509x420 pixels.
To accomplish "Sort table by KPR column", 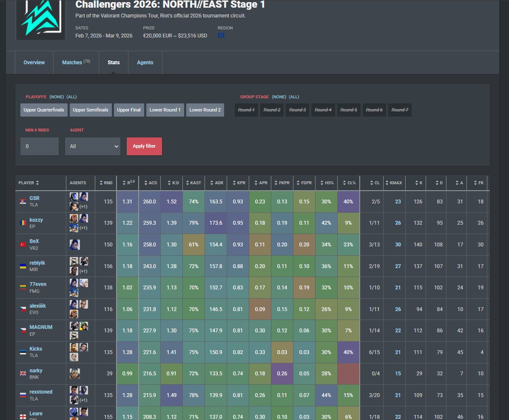I will 239,183.
